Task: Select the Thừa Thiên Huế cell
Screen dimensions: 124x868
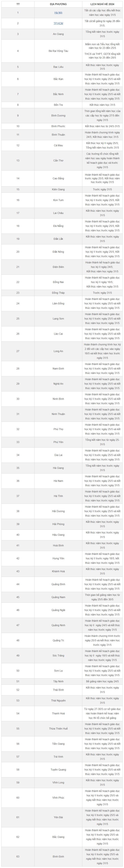Action: (x=58, y=729)
